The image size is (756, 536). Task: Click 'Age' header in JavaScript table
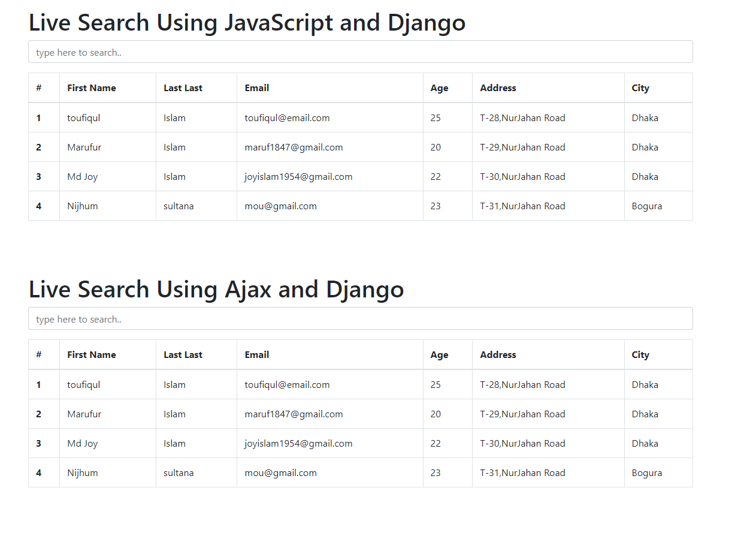coord(439,88)
